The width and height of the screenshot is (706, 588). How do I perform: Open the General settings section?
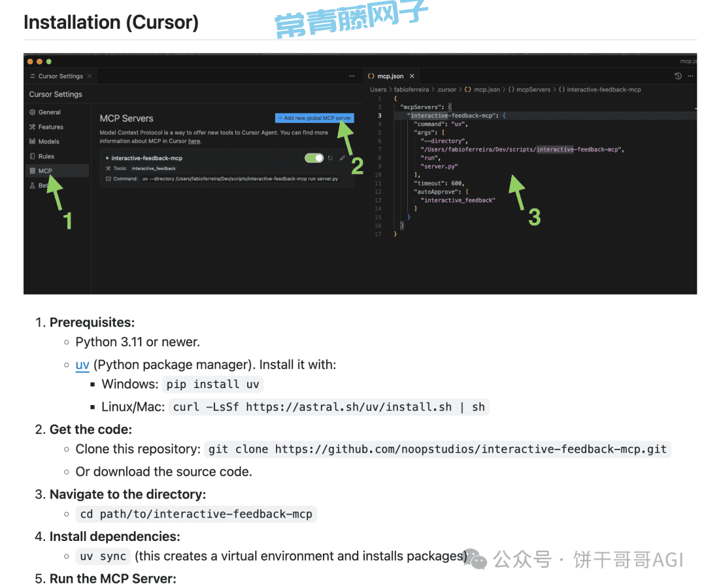point(49,112)
